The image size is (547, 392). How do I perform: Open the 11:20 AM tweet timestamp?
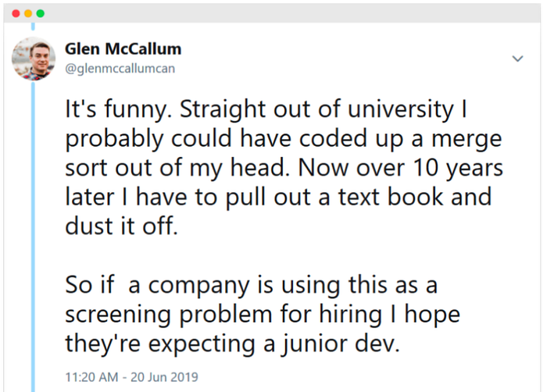click(x=91, y=377)
